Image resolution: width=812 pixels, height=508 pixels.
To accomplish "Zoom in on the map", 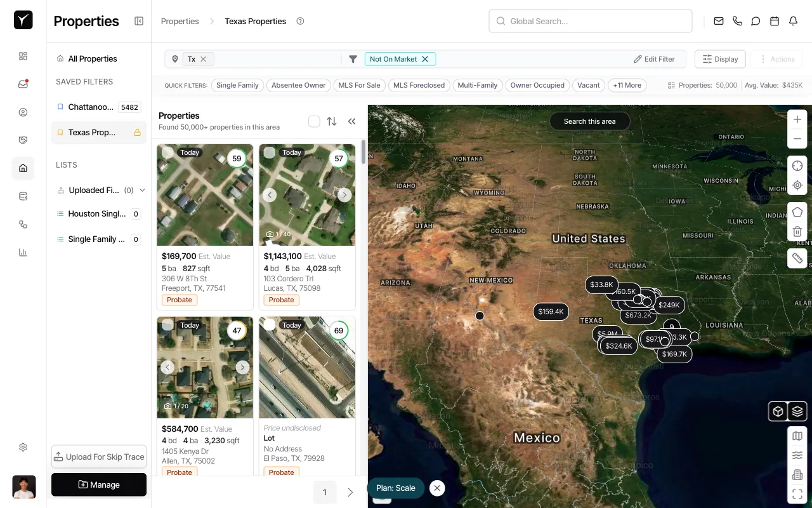I will [x=797, y=119].
